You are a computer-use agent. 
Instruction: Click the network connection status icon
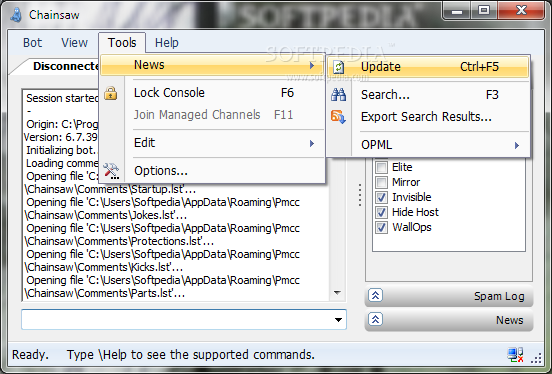tap(515, 355)
